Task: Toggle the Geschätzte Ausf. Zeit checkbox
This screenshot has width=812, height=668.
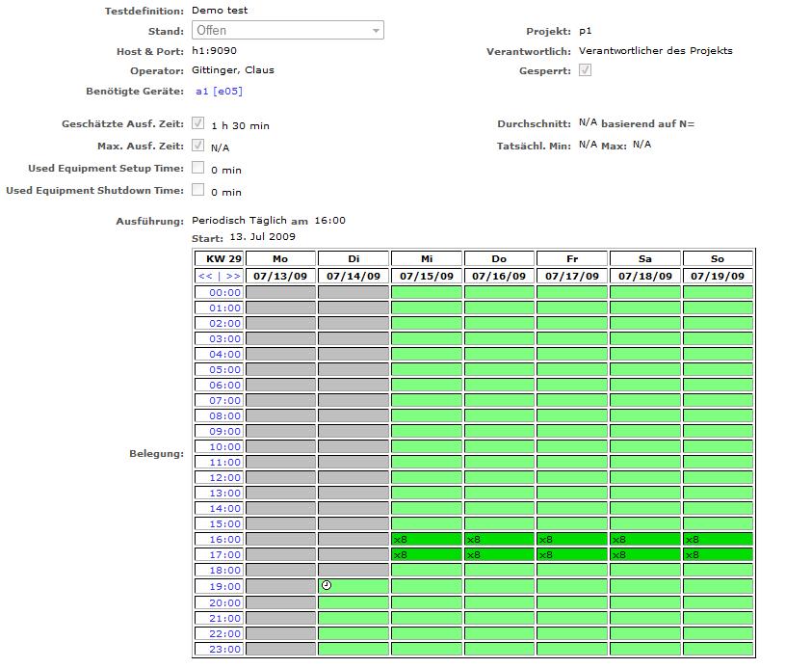Action: [x=198, y=124]
